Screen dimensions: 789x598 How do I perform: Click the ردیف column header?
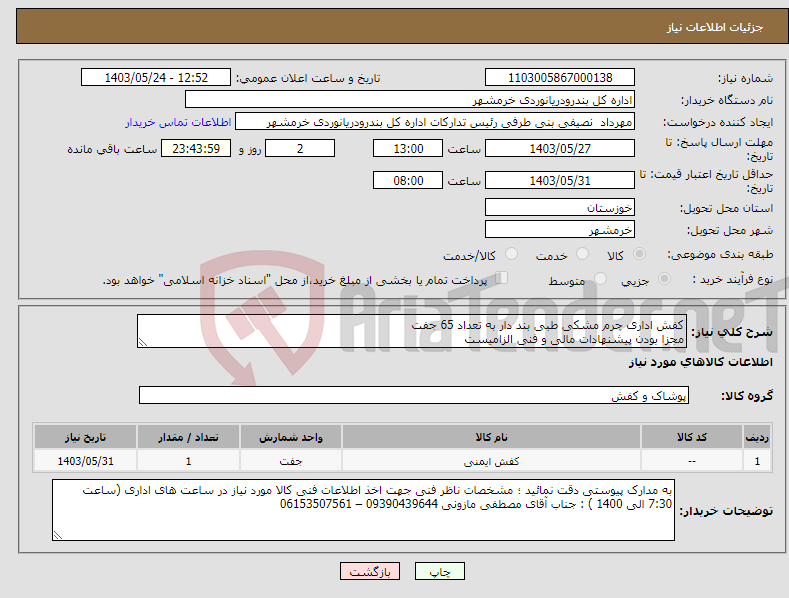(x=757, y=437)
